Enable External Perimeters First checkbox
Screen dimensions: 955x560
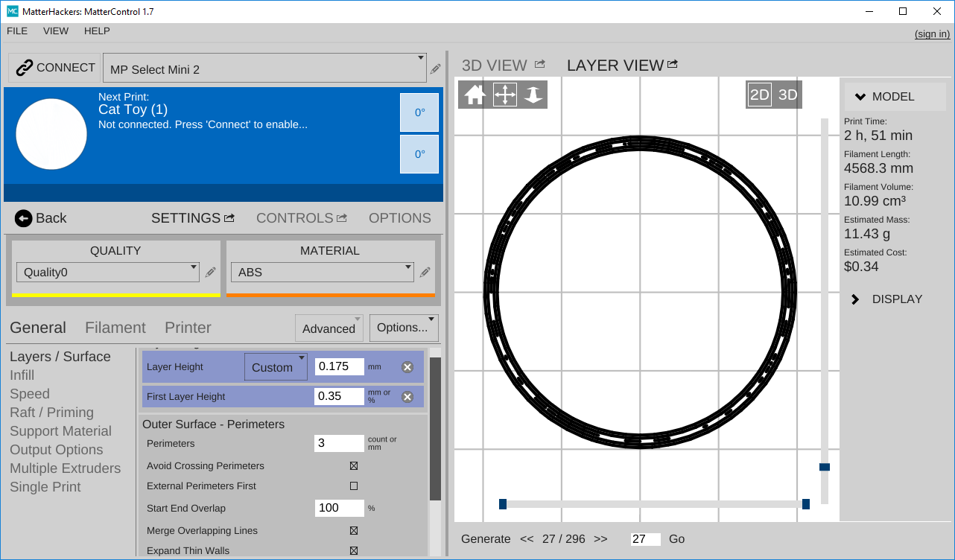tap(354, 486)
